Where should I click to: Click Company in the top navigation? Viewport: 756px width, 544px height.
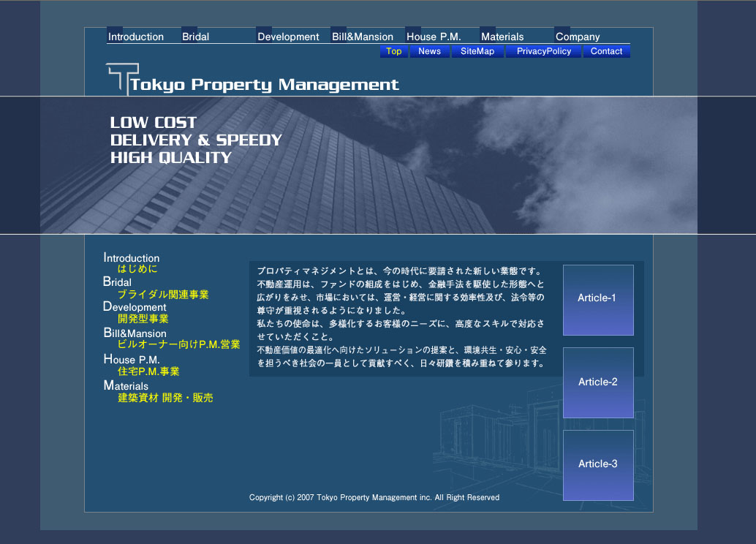[x=578, y=37]
